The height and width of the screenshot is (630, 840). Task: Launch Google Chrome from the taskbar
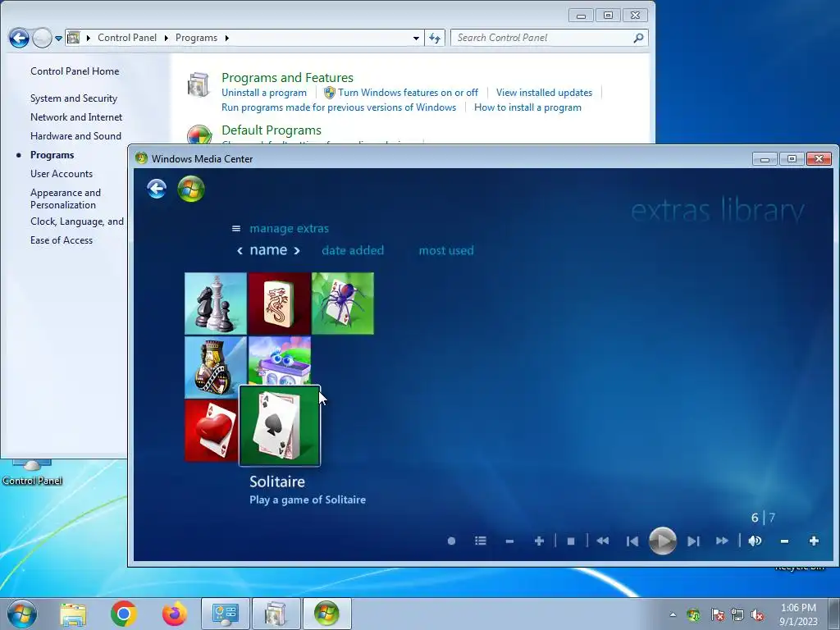click(124, 614)
